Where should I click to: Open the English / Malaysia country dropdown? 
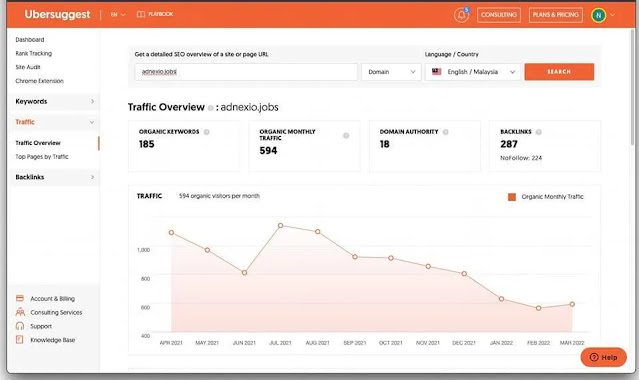point(473,72)
